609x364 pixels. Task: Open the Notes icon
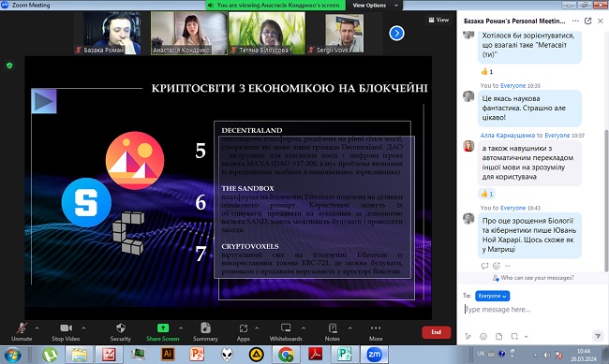tap(333, 328)
